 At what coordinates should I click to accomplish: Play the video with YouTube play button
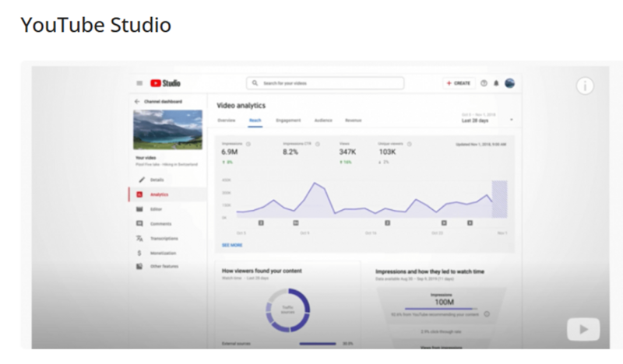click(x=583, y=329)
